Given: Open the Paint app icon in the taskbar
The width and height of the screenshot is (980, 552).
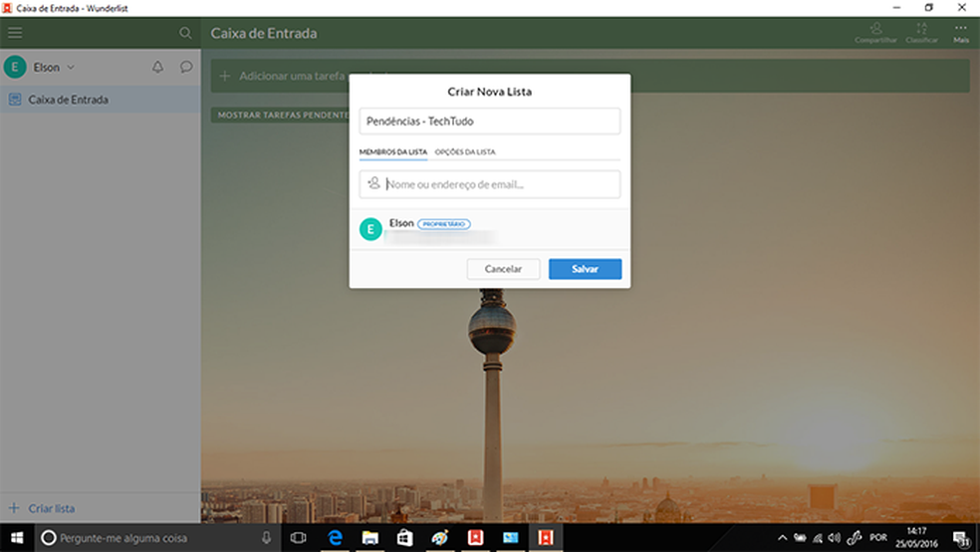Looking at the screenshot, I should [x=440, y=538].
